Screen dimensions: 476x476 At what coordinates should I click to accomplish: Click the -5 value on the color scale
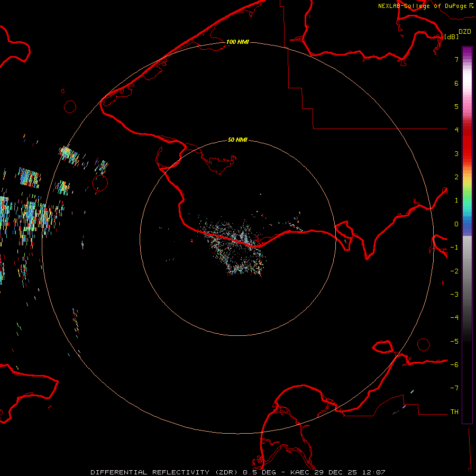[454, 342]
